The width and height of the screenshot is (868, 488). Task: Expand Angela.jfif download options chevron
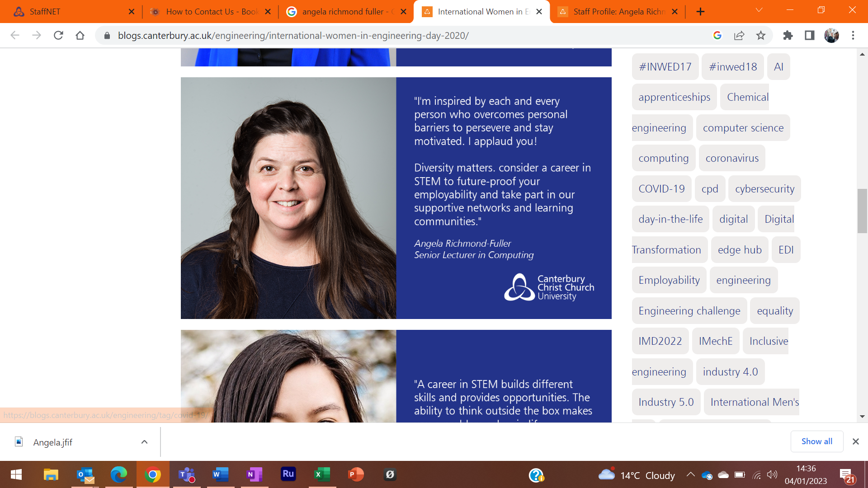pyautogui.click(x=144, y=442)
